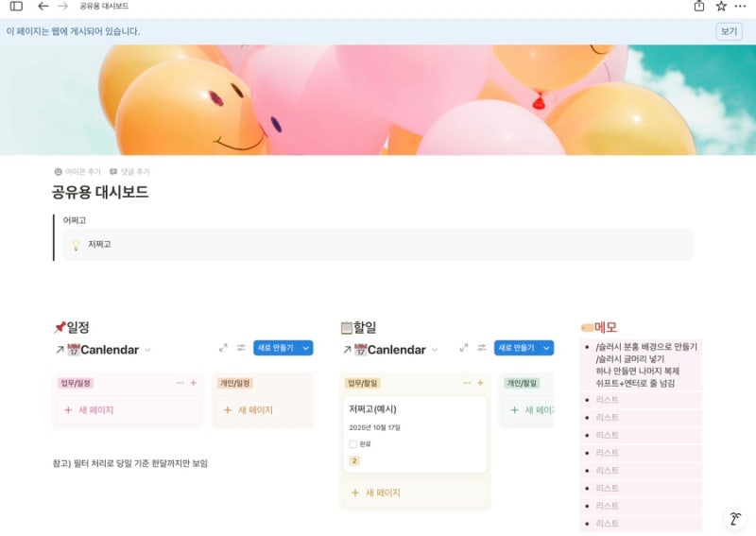Check the 완료 checkbox on card

point(352,444)
